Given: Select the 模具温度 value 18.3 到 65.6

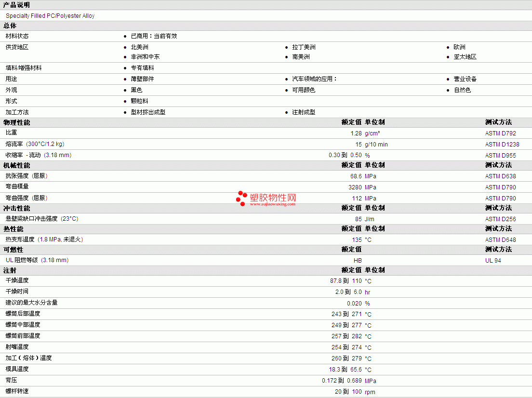Looking at the screenshot, I should pyautogui.click(x=346, y=369).
